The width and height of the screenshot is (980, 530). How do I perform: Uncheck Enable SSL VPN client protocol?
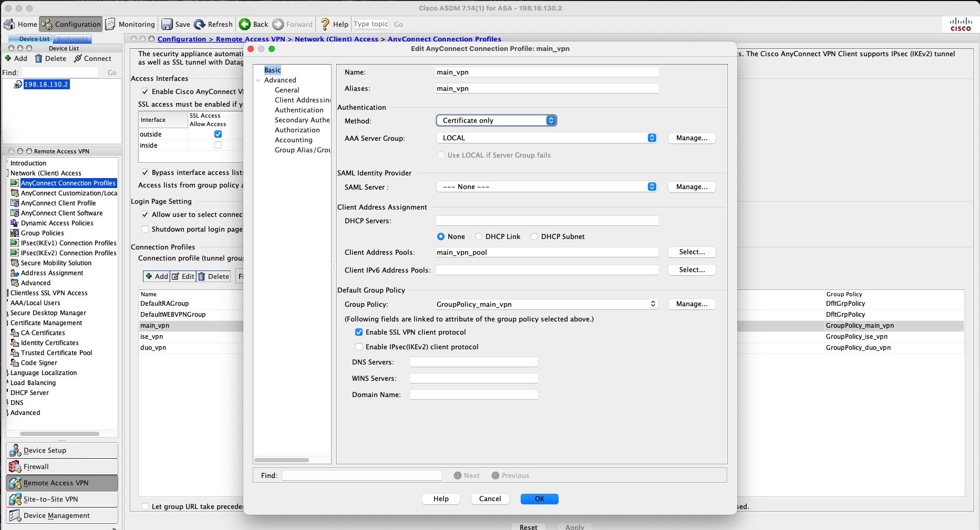[x=359, y=332]
